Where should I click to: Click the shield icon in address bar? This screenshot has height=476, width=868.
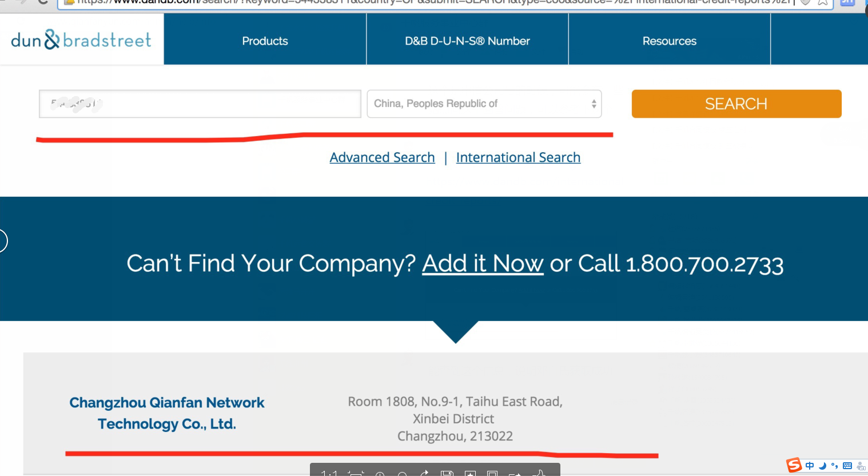coord(805,2)
